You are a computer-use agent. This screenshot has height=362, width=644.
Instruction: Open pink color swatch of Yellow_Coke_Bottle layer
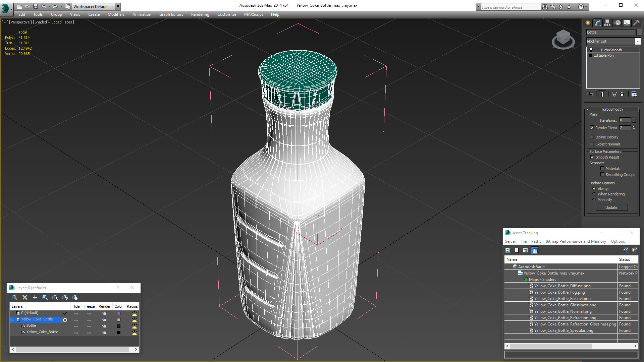[118, 320]
